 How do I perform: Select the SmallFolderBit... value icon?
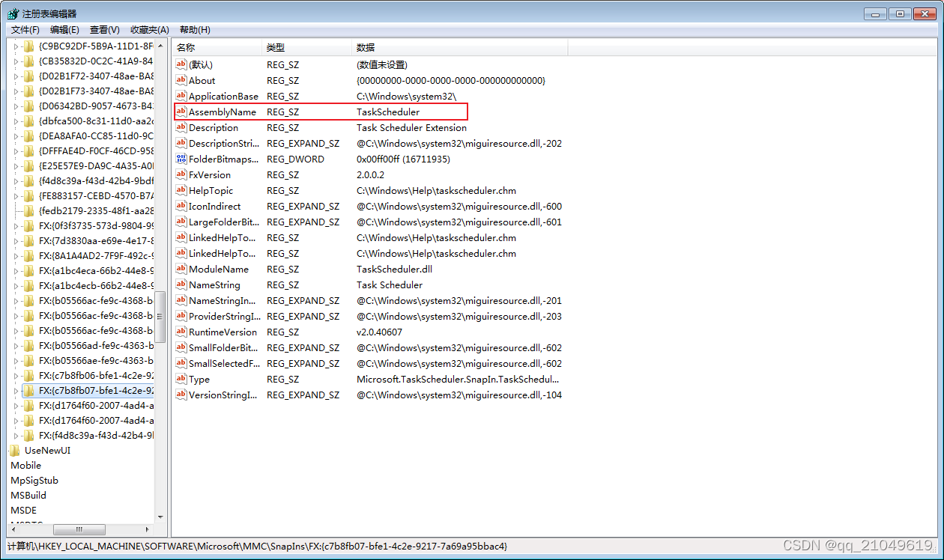pos(181,347)
